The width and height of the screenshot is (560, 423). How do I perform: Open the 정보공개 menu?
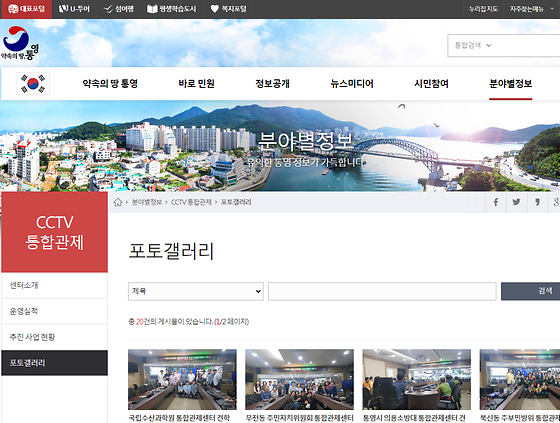(272, 84)
